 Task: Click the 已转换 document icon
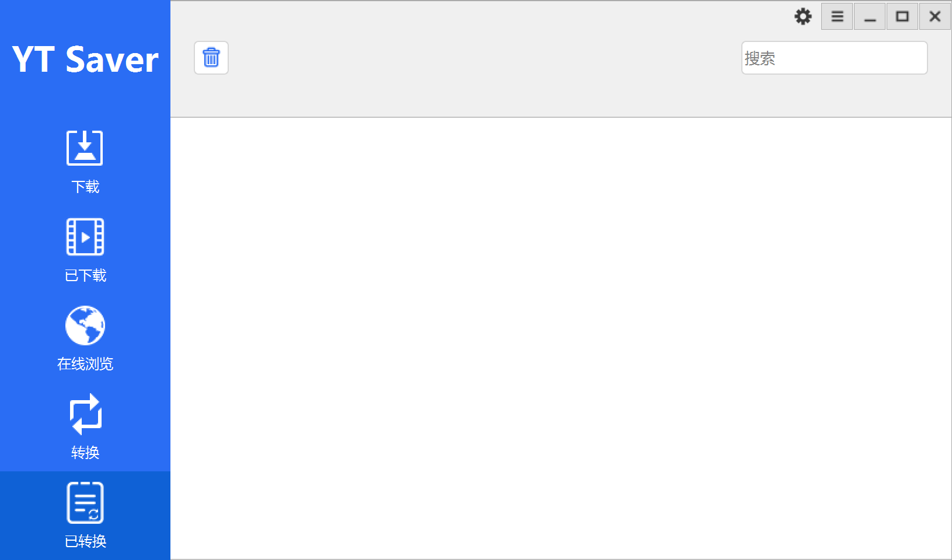85,502
